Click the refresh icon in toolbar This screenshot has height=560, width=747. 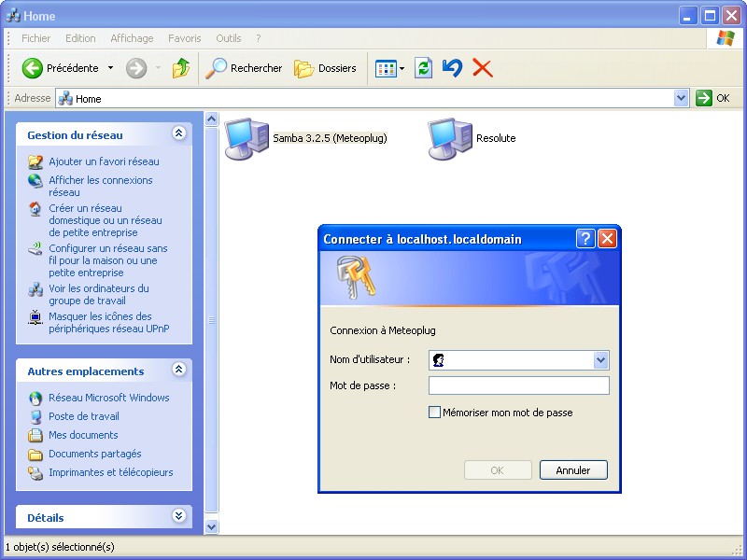(423, 68)
